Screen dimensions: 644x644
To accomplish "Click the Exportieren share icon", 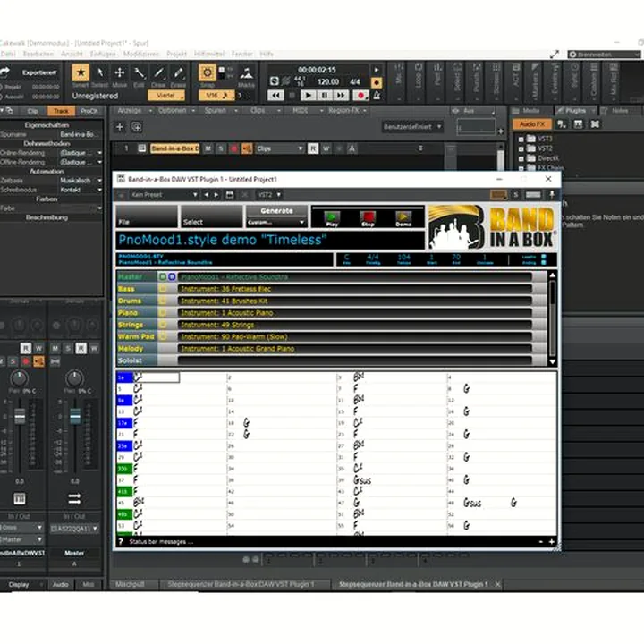I will tap(4, 72).
